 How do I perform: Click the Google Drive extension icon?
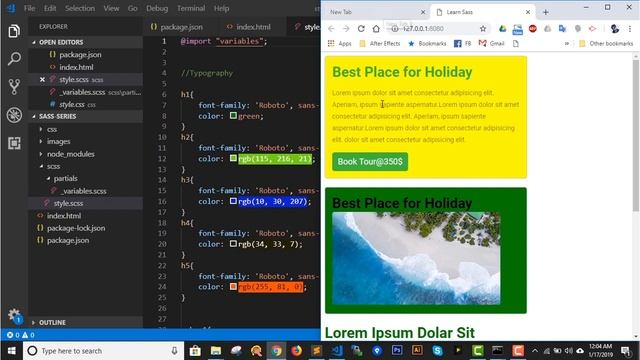tap(502, 29)
